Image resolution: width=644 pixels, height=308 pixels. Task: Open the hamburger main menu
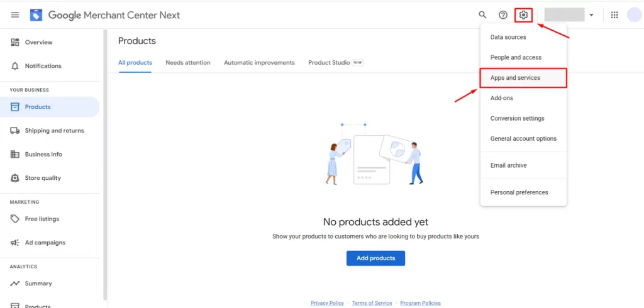pyautogui.click(x=15, y=15)
